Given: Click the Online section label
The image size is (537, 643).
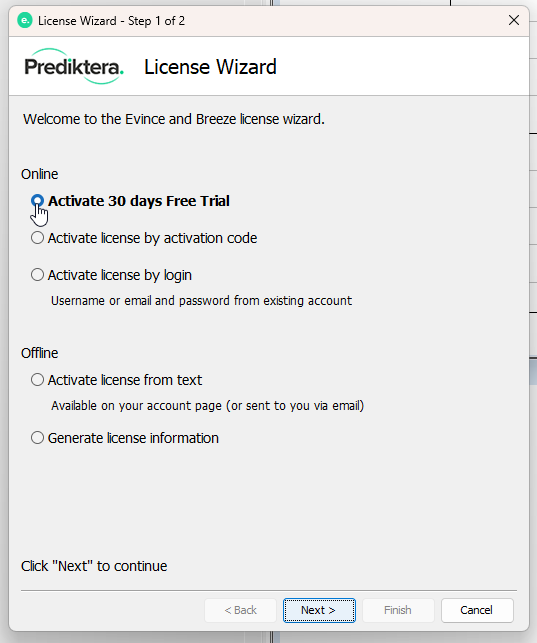Looking at the screenshot, I should 39,174.
